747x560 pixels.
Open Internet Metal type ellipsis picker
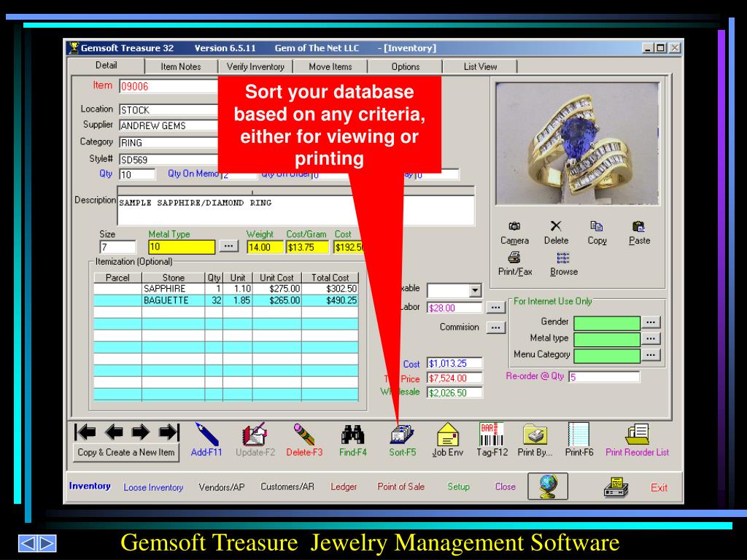click(651, 338)
